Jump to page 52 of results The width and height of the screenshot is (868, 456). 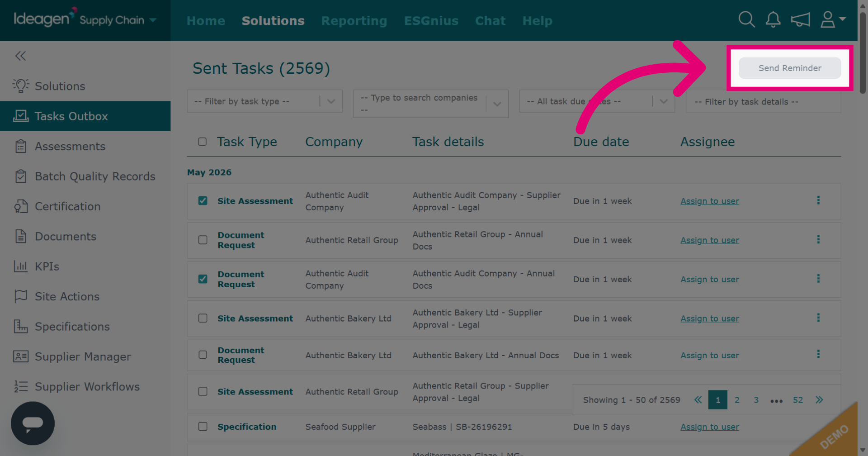click(798, 400)
